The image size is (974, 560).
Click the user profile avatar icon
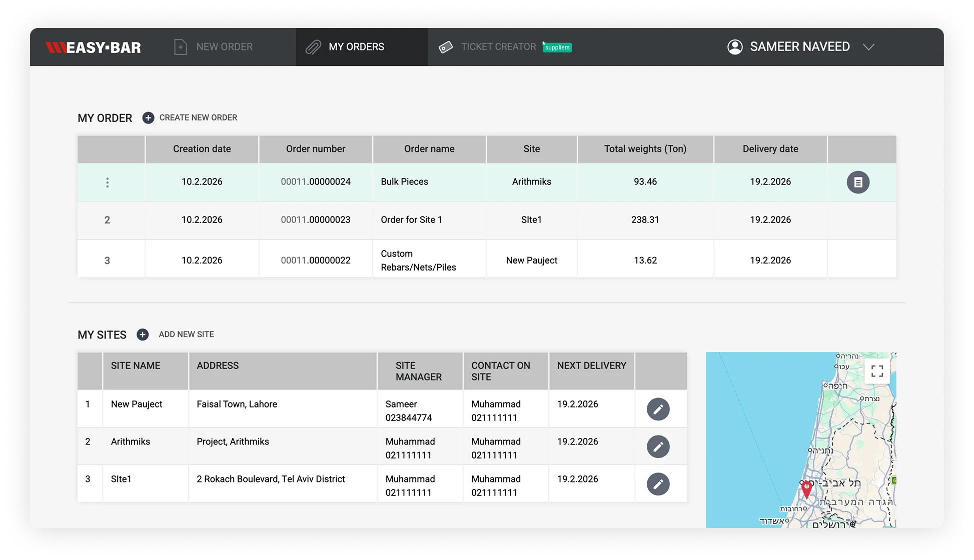coord(735,47)
